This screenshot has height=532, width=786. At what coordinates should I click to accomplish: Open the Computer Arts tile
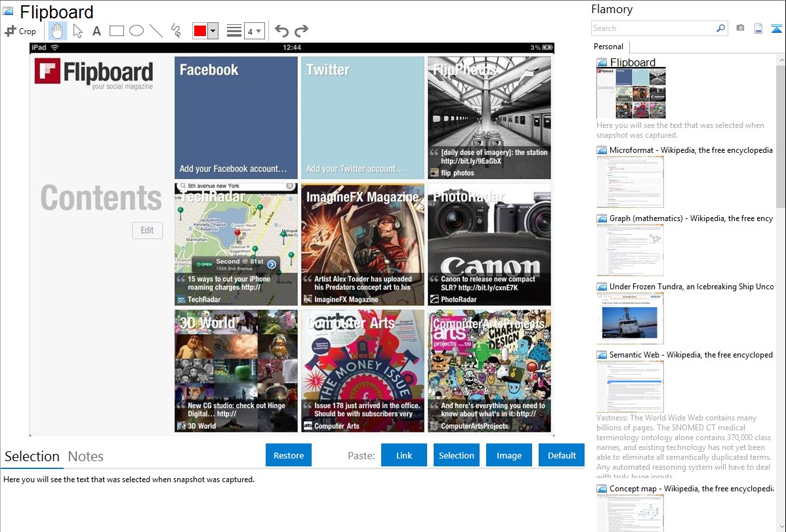(362, 371)
